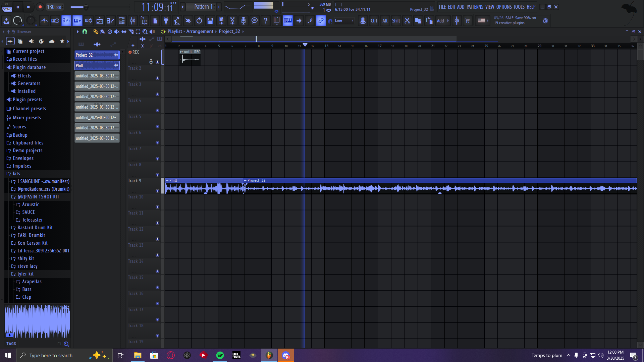
Task: Open Spotify from the taskbar
Action: pos(220,355)
